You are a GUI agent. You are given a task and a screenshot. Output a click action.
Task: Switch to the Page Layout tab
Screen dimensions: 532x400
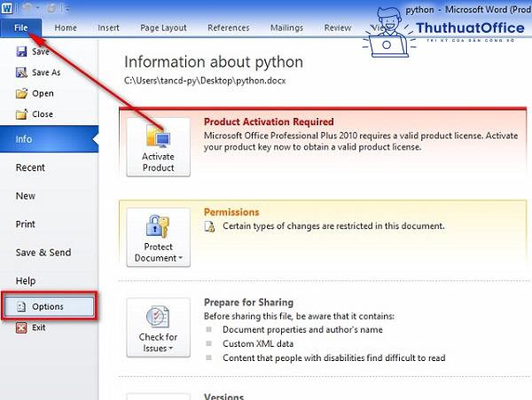[x=163, y=27]
